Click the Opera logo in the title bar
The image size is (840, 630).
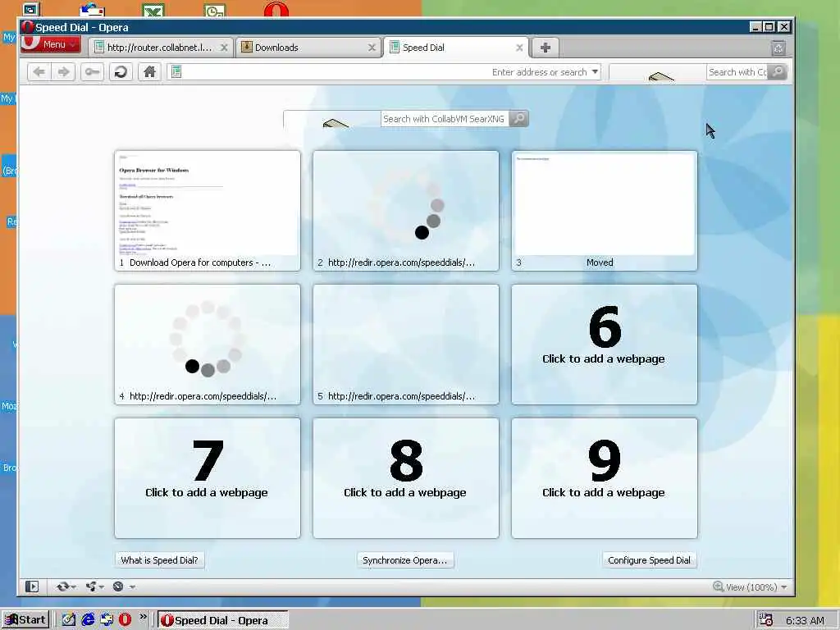[28, 27]
